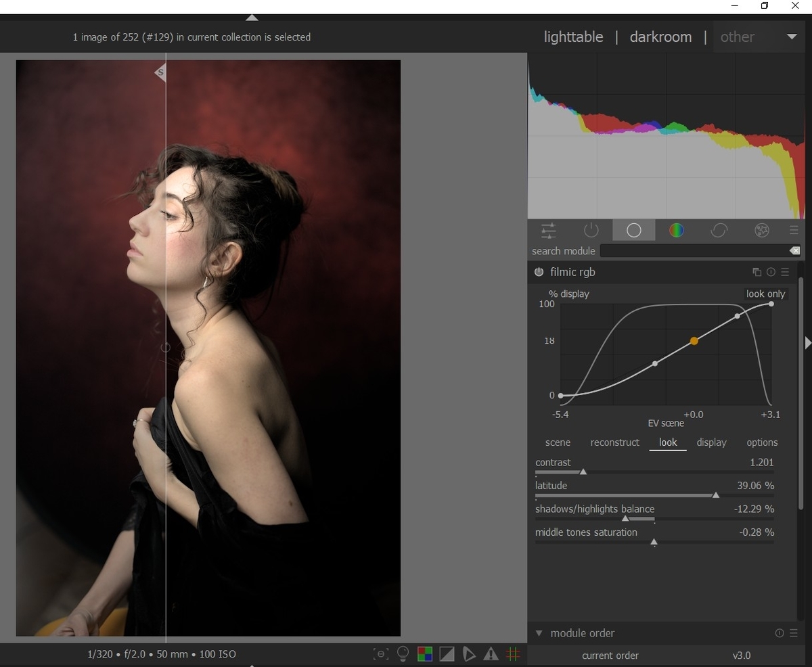Switch to lighttable view
The image size is (812, 667).
tap(573, 37)
